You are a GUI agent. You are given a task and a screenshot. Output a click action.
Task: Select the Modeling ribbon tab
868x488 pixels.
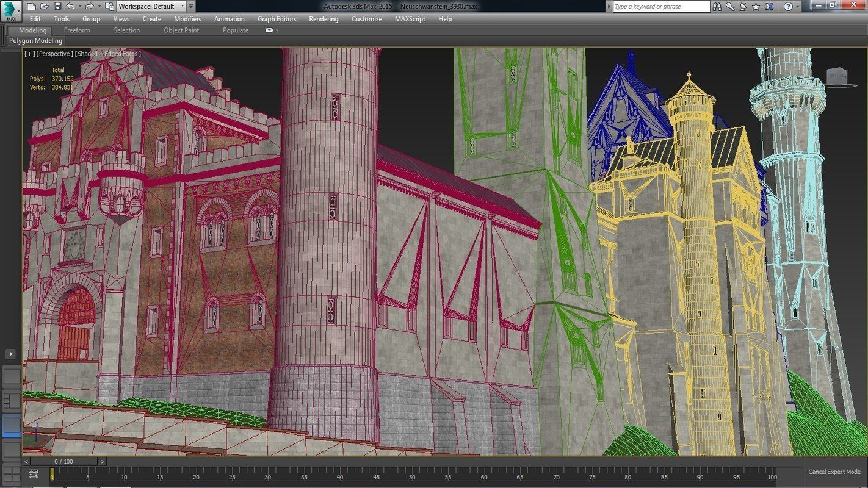pos(32,30)
